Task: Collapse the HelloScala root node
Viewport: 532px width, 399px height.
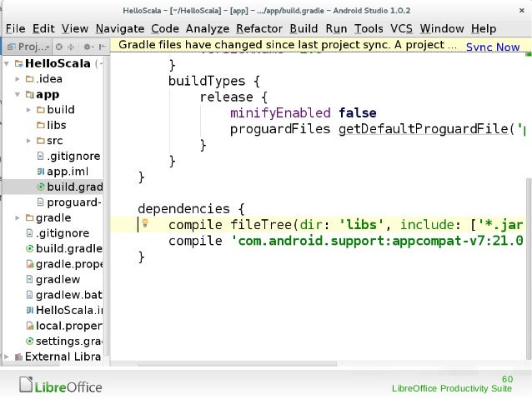Action: point(7,63)
